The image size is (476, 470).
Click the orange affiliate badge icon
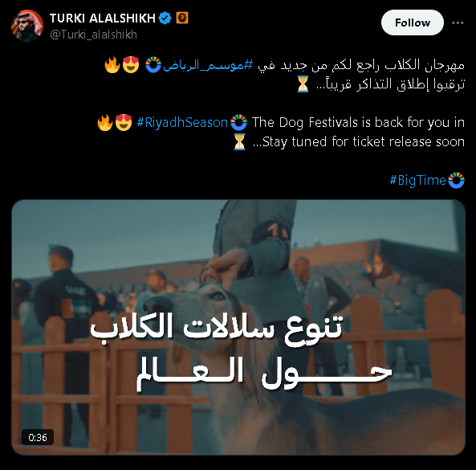tap(182, 18)
